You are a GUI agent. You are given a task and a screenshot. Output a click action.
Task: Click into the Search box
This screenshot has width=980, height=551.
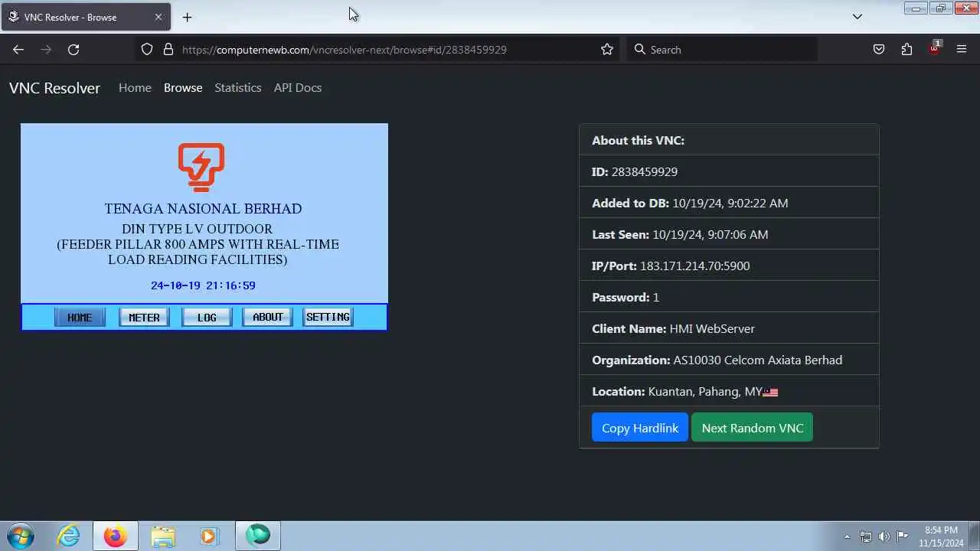[x=722, y=50]
